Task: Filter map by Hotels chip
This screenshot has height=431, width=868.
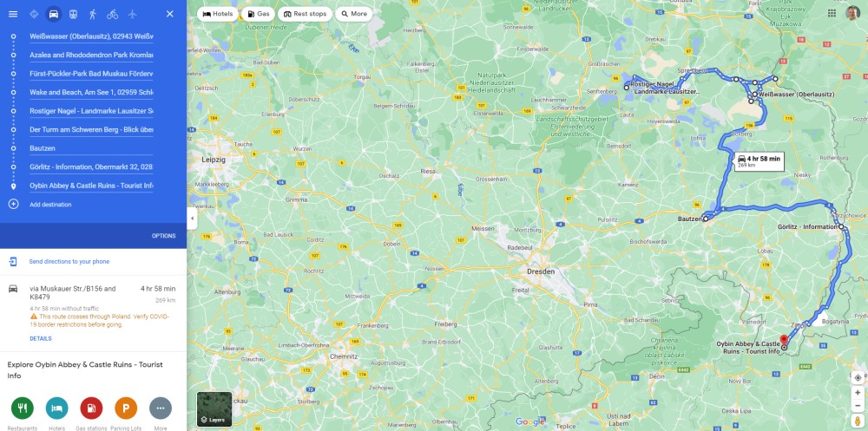Action: tap(218, 14)
